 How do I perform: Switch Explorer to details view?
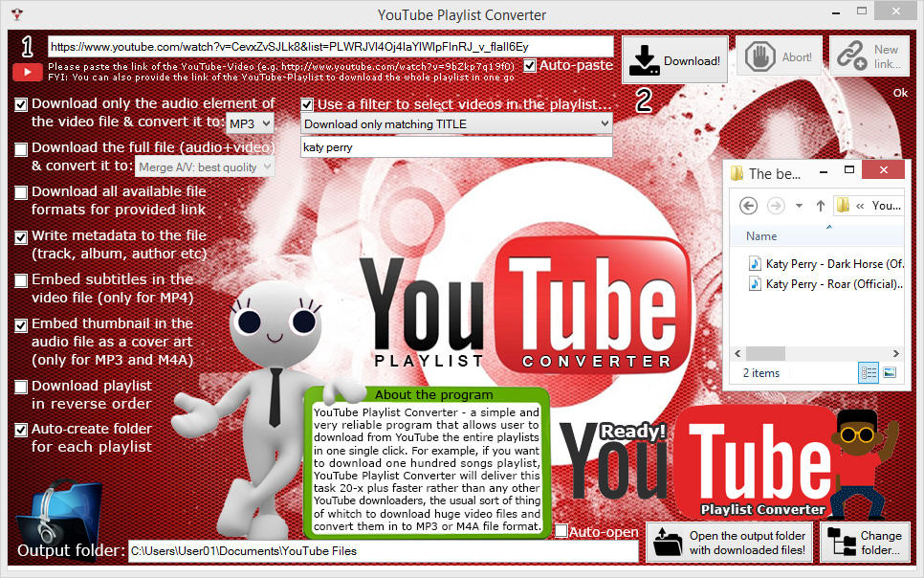[869, 373]
